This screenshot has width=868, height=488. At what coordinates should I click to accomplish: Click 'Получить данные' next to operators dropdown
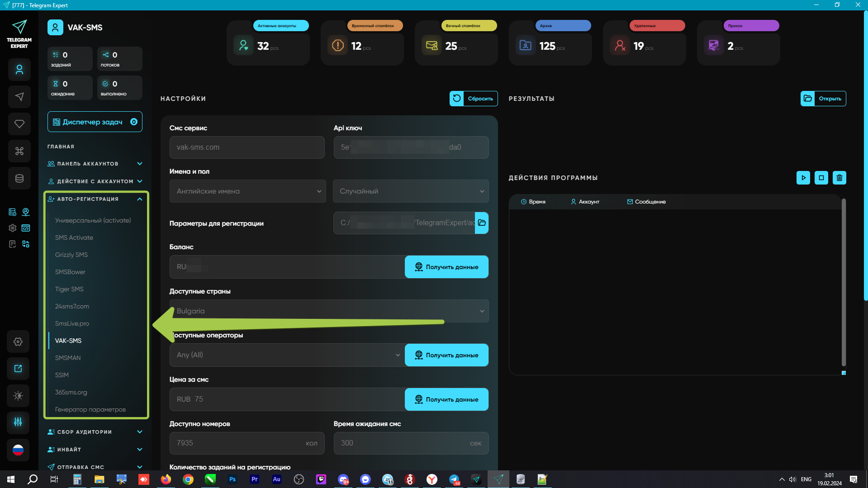(x=446, y=355)
